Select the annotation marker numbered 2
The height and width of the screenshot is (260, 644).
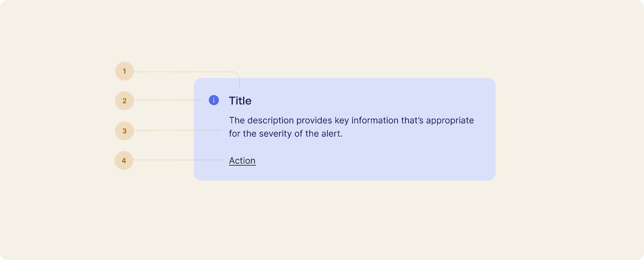point(125,101)
